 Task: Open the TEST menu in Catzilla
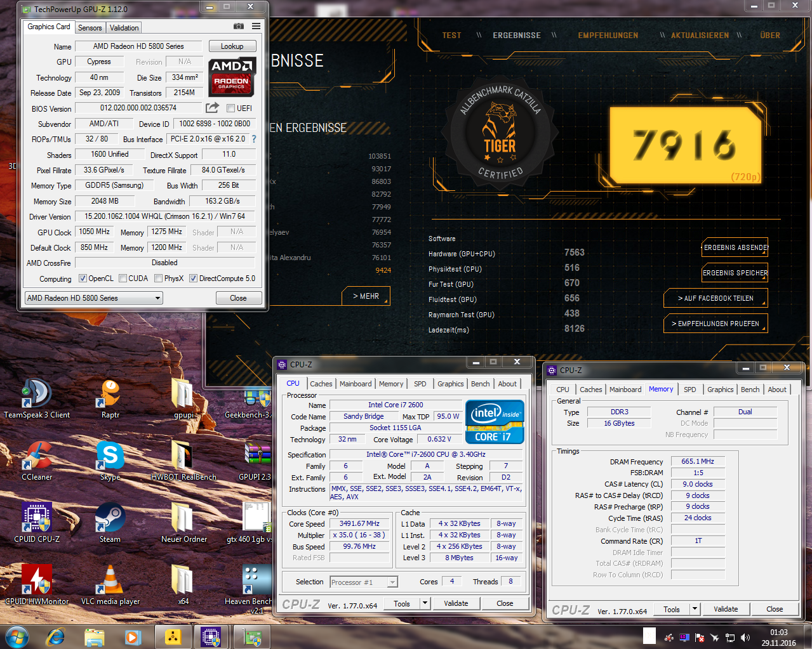[x=452, y=36]
